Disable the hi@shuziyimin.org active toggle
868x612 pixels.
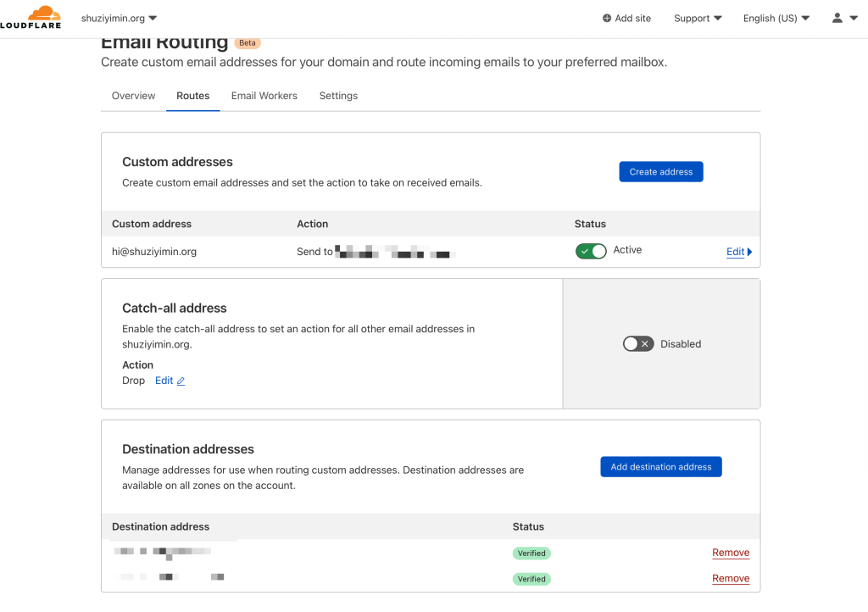(591, 251)
